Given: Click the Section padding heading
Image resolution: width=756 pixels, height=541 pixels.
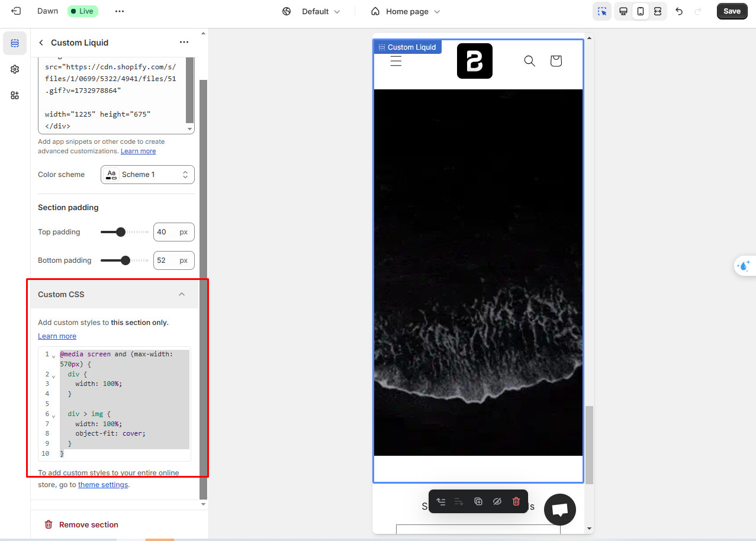Looking at the screenshot, I should [x=68, y=208].
